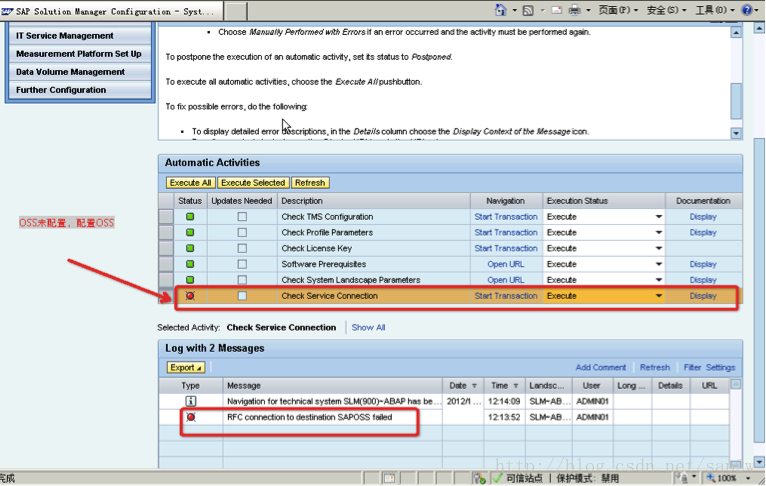Click the info type icon in the log
The image size is (766, 486).
(191, 401)
